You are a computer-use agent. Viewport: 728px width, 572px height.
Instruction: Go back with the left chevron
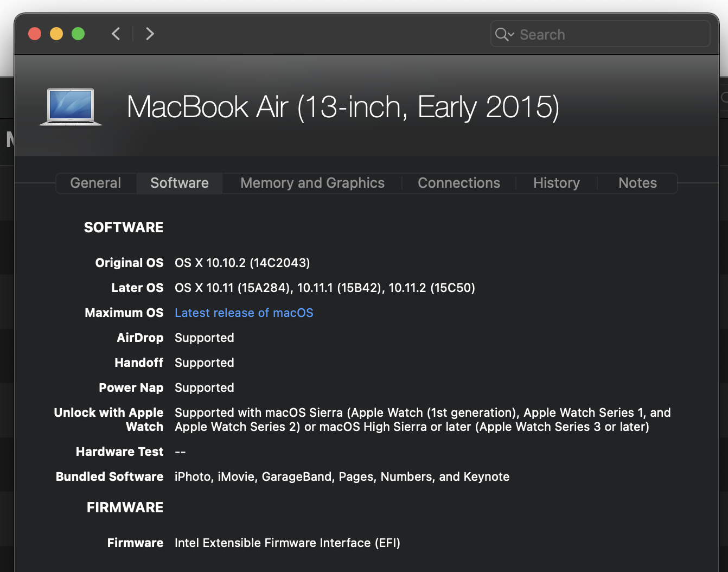[x=116, y=34]
